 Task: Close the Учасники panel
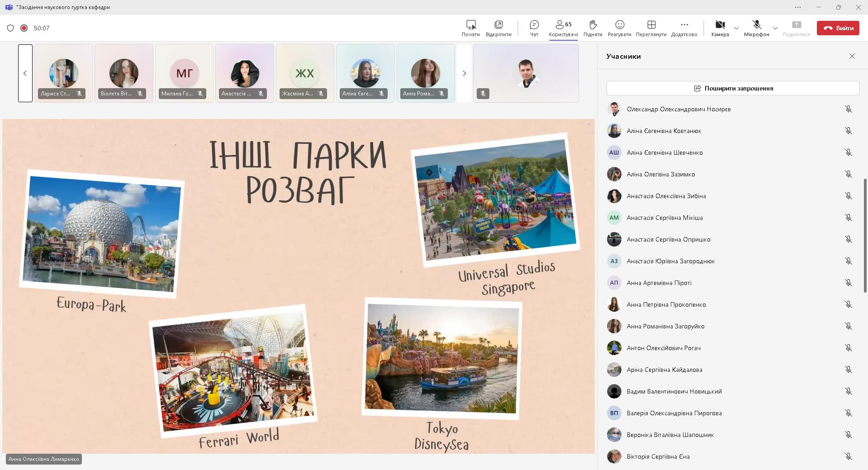pos(852,56)
